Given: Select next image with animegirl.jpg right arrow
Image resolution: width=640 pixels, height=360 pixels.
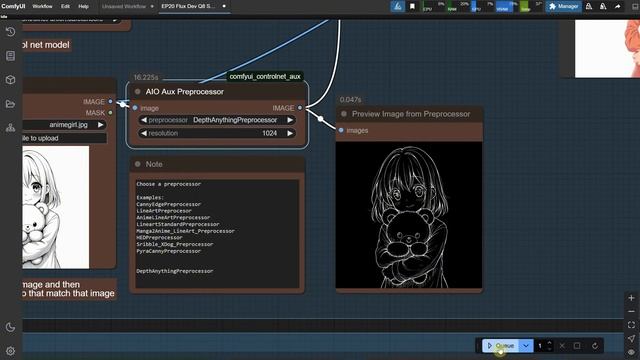Looking at the screenshot, I should pyautogui.click(x=100, y=125).
